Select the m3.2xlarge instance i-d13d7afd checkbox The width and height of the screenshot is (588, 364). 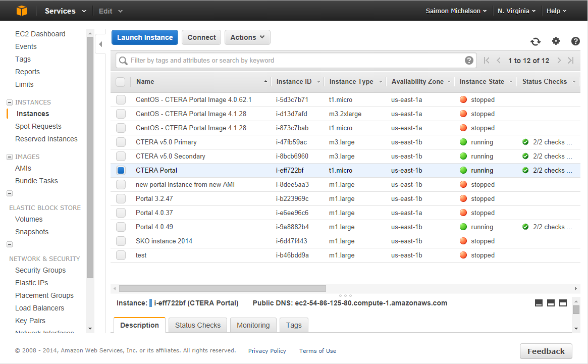(x=121, y=114)
